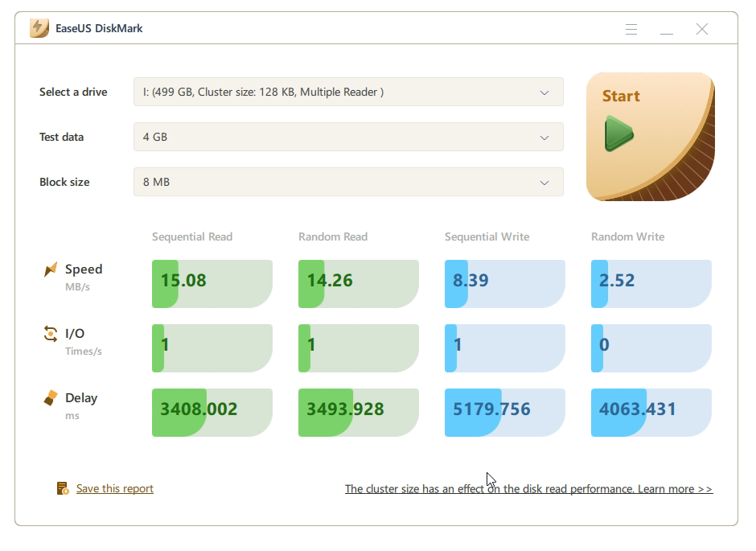Click the EaseUS DiskMark app logo icon
Viewport: 756px width, 551px height.
click(x=39, y=29)
